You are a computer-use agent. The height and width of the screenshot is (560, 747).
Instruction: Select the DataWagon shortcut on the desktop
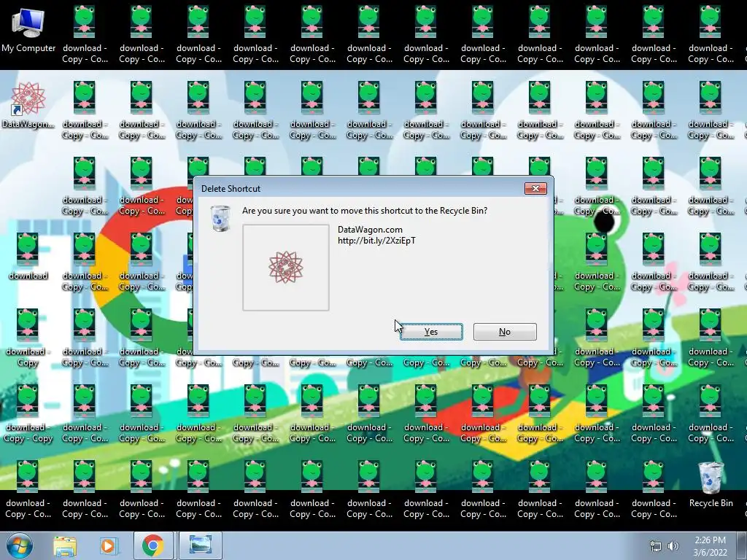click(x=28, y=106)
